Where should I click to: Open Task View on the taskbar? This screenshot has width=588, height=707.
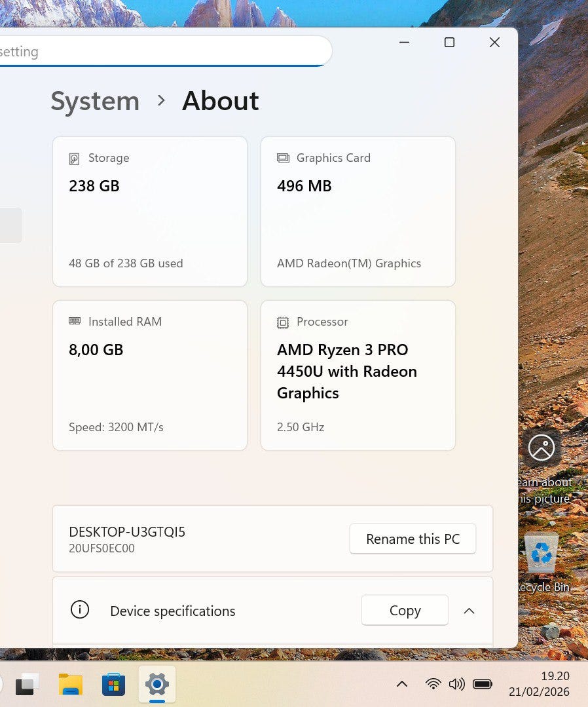27,685
